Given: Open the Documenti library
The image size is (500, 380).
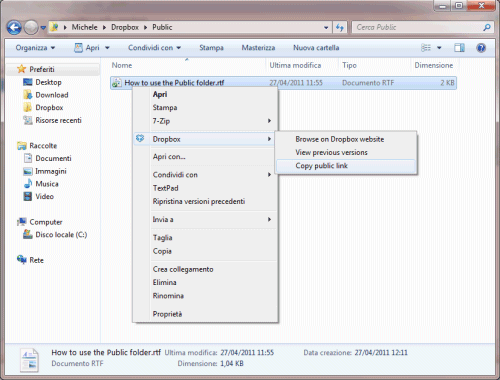Looking at the screenshot, I should click(x=47, y=158).
